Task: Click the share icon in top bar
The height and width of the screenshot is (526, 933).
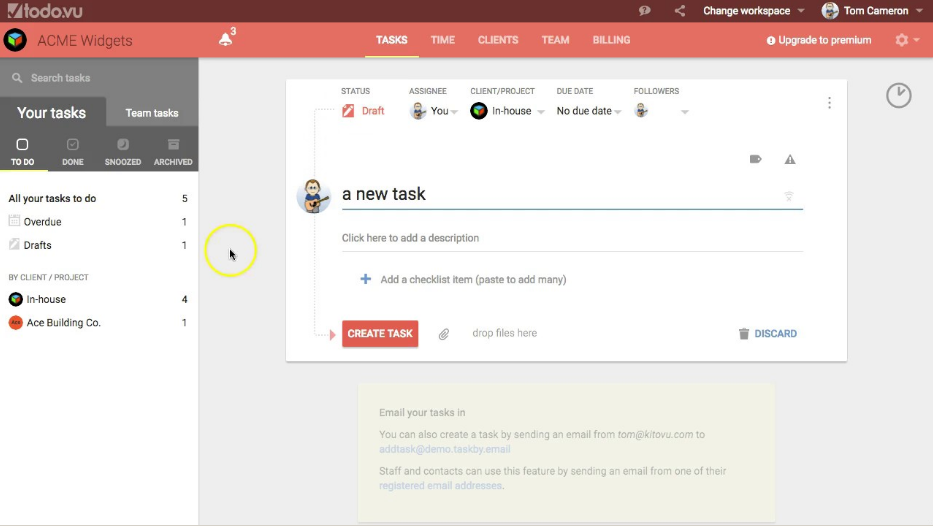Action: [x=680, y=11]
